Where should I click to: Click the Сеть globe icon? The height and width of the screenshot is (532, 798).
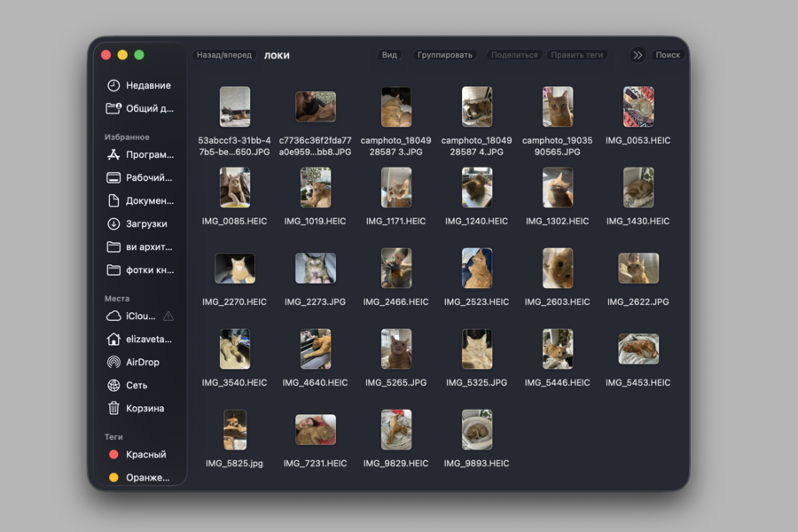pos(113,386)
